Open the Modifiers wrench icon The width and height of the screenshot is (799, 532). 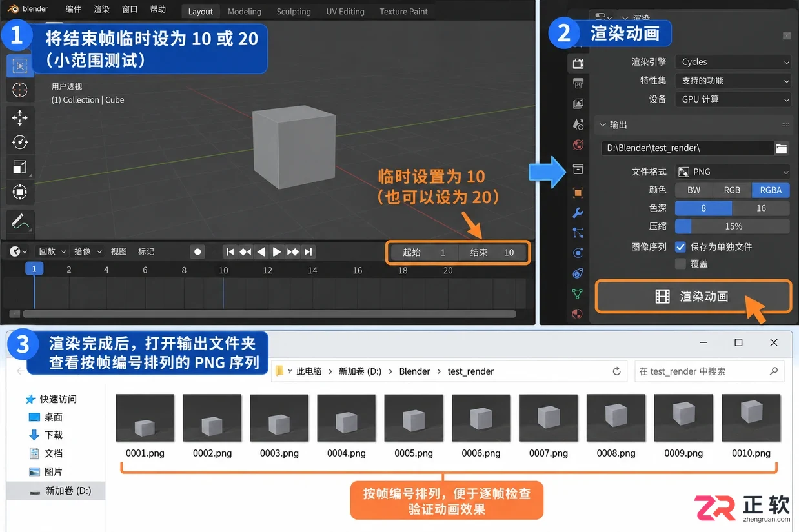pos(578,213)
